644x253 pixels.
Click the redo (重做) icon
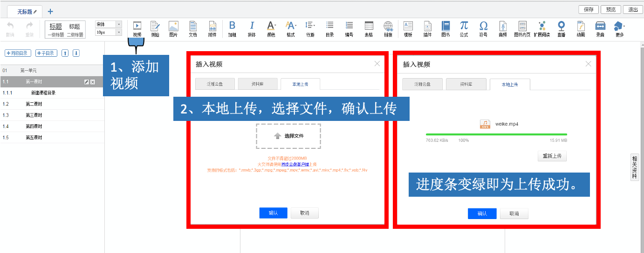click(x=29, y=26)
